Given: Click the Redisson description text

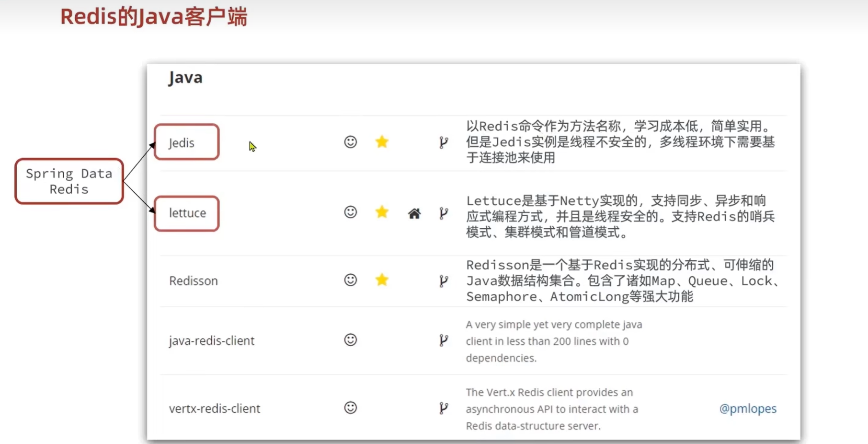Looking at the screenshot, I should point(623,280).
